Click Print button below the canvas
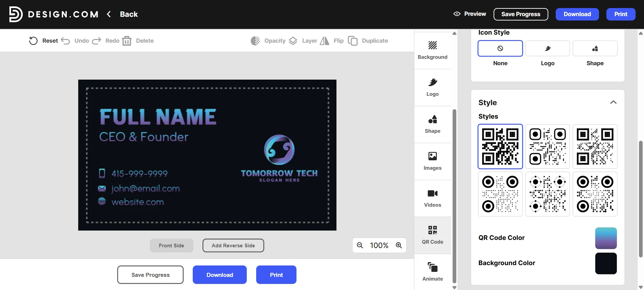644x290 pixels. click(276, 275)
